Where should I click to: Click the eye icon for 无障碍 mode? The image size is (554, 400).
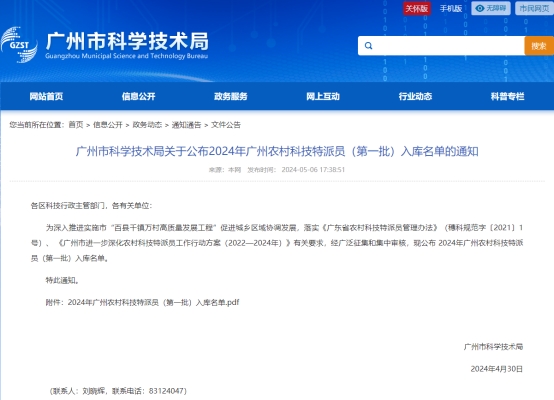pos(479,8)
